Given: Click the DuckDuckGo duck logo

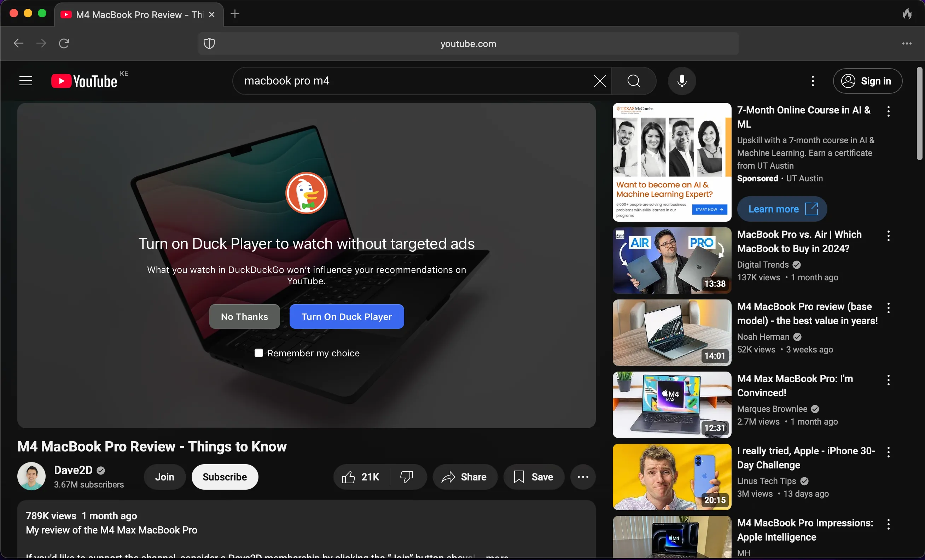Looking at the screenshot, I should 306,193.
